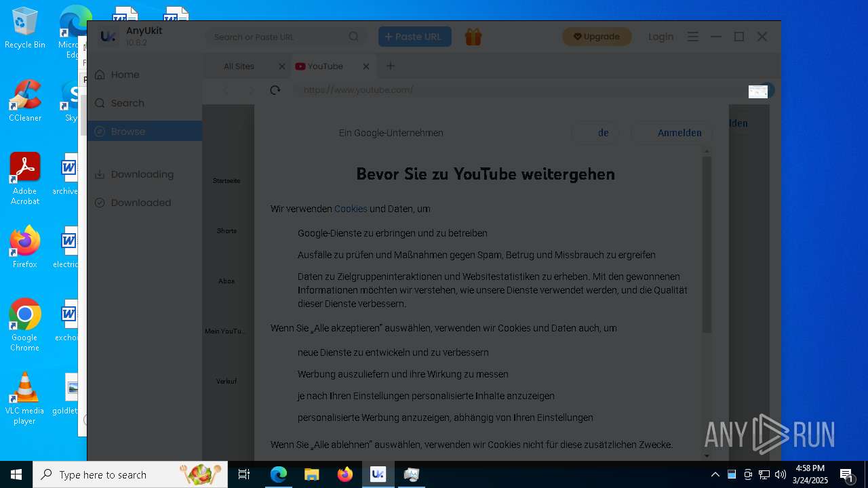
Task: Close the YouTube tab
Action: [x=366, y=66]
